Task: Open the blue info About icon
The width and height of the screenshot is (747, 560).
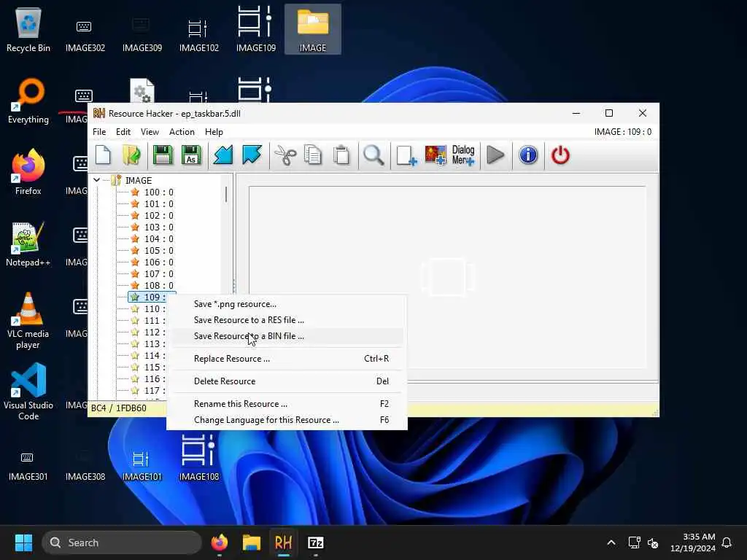Action: coord(528,155)
